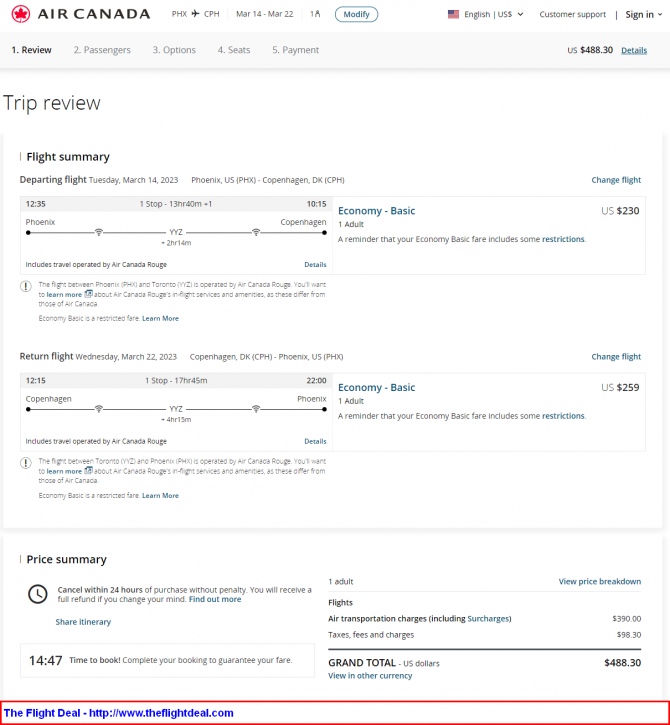Expand the Sign in menu

click(x=644, y=14)
